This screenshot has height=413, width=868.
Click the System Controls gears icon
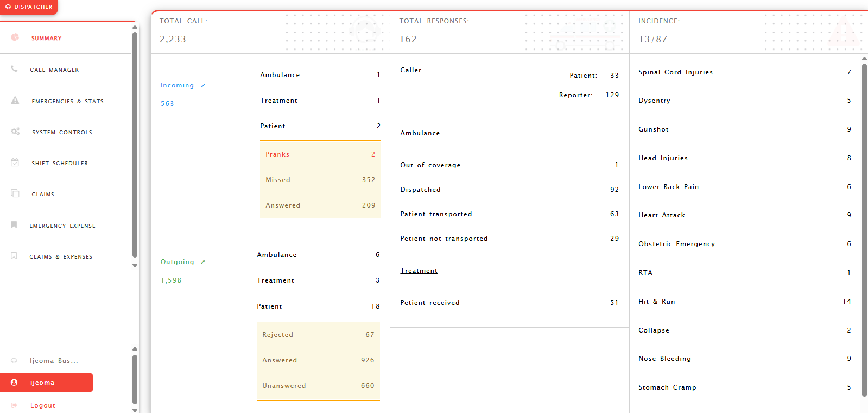point(15,132)
